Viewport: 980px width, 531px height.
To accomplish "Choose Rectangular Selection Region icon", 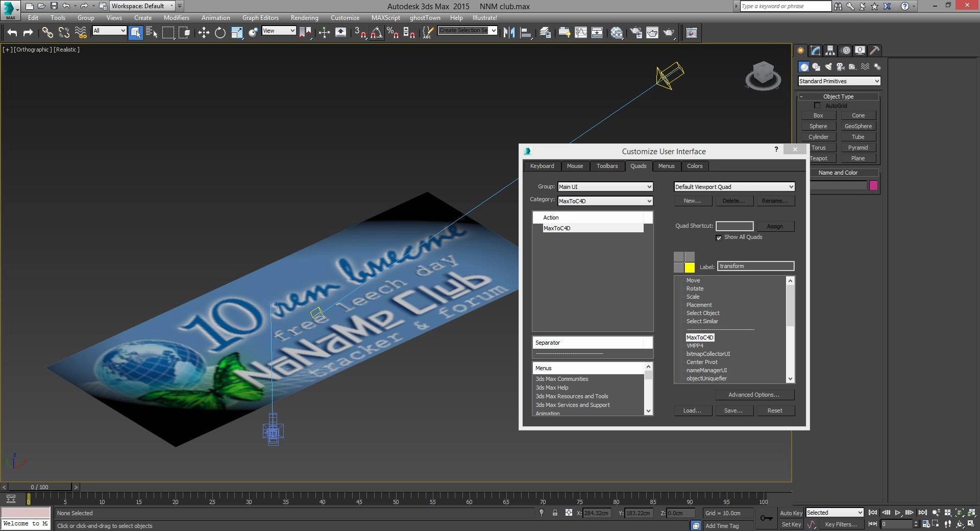I will (168, 33).
